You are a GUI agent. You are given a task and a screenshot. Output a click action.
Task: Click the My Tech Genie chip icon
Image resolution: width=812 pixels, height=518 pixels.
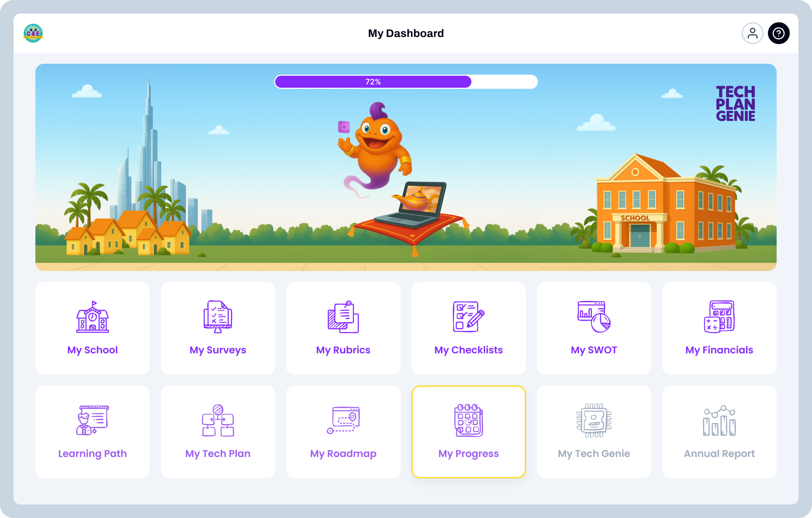(594, 420)
